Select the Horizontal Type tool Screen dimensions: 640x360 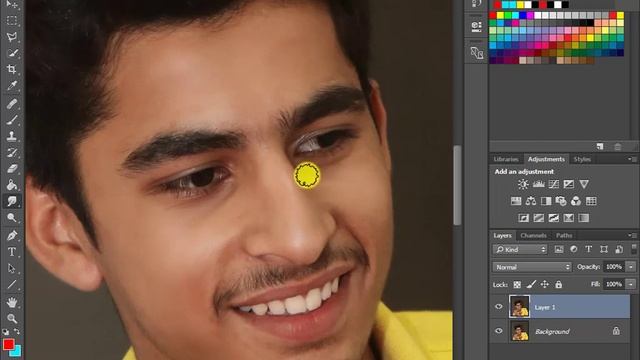[12, 252]
